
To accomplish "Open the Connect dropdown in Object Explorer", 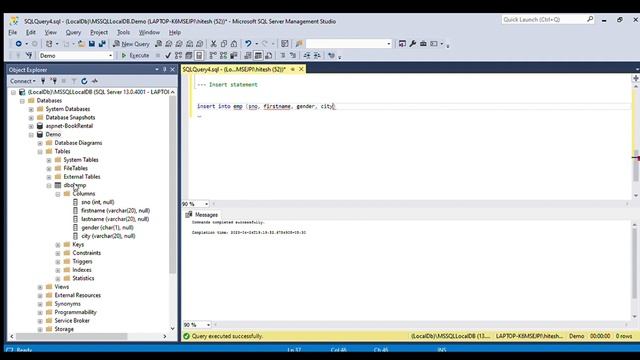I will (22, 81).
